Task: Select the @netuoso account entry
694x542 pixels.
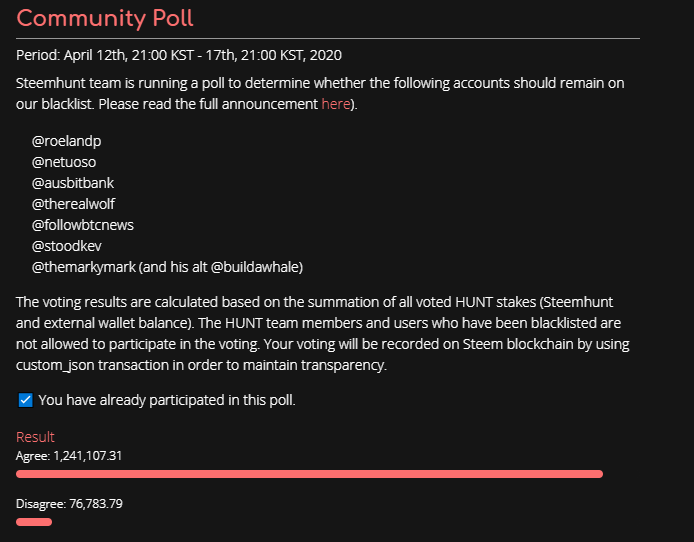Action: pyautogui.click(x=64, y=162)
